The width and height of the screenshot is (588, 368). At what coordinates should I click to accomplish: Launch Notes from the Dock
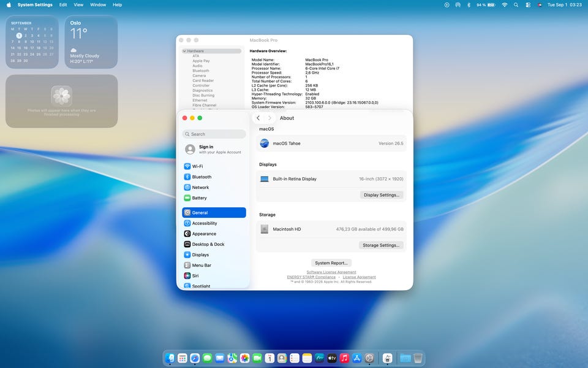[x=307, y=358]
